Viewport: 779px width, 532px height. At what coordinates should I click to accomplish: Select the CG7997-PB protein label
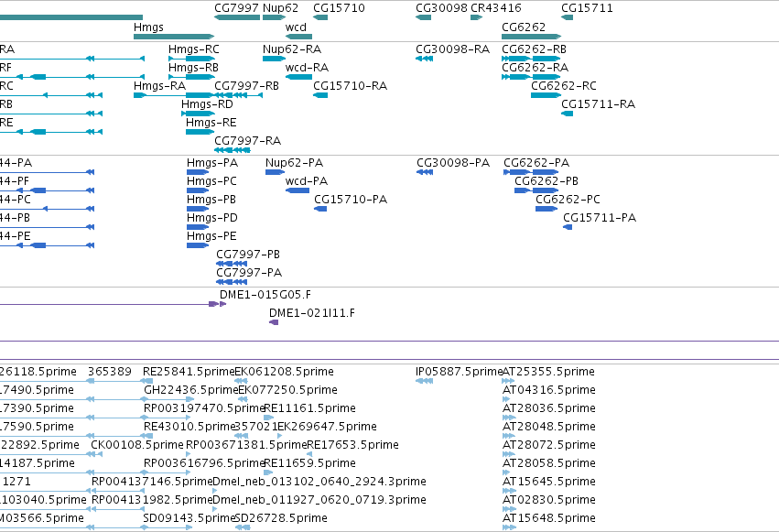(248, 255)
